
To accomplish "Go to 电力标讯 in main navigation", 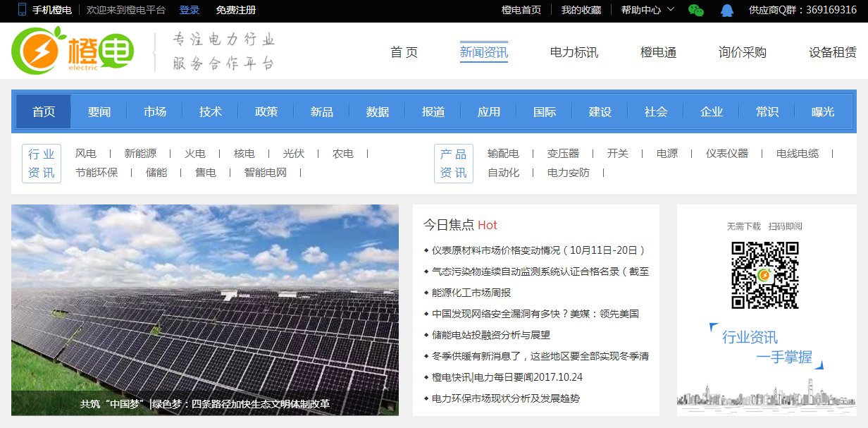I will pyautogui.click(x=573, y=52).
